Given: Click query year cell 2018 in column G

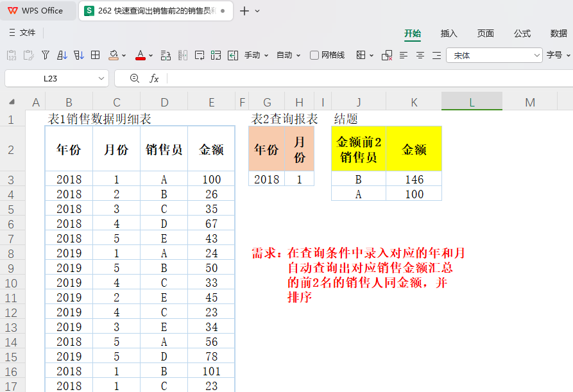Looking at the screenshot, I should tap(266, 179).
